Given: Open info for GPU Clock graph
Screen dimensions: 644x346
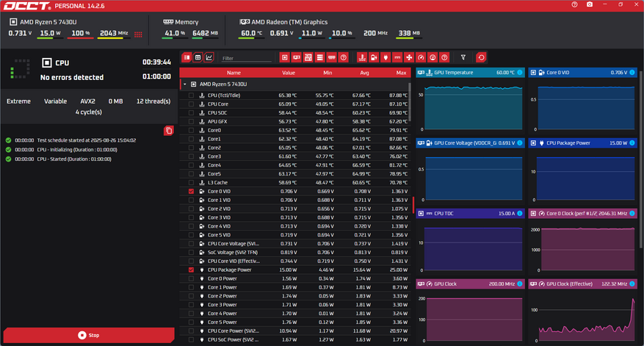Looking at the screenshot, I should pos(520,284).
